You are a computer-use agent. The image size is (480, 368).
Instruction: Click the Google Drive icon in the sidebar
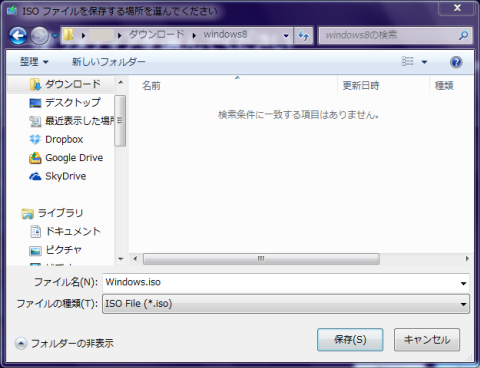coord(35,158)
